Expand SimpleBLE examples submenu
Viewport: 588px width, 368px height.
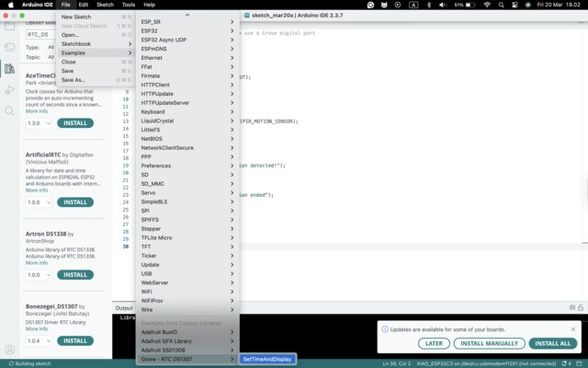[187, 201]
